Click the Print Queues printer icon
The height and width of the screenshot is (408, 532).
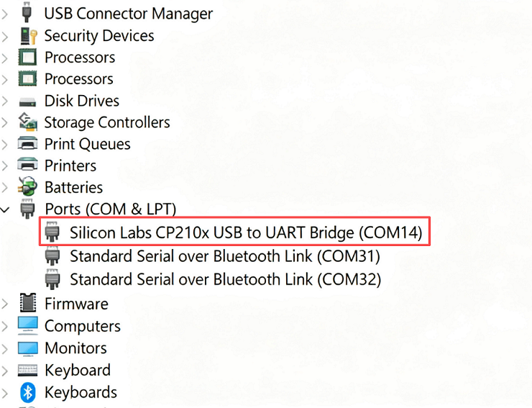[27, 144]
